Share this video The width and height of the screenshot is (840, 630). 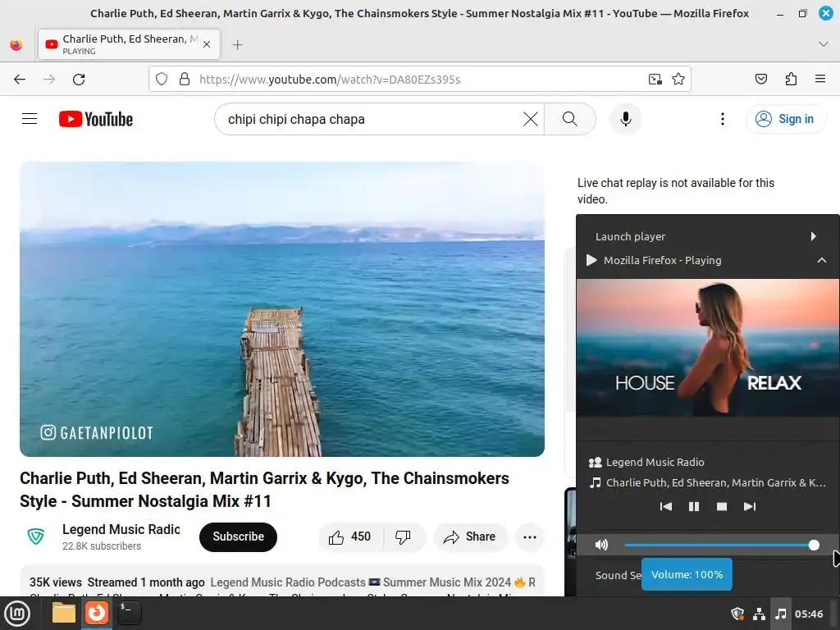click(x=470, y=536)
